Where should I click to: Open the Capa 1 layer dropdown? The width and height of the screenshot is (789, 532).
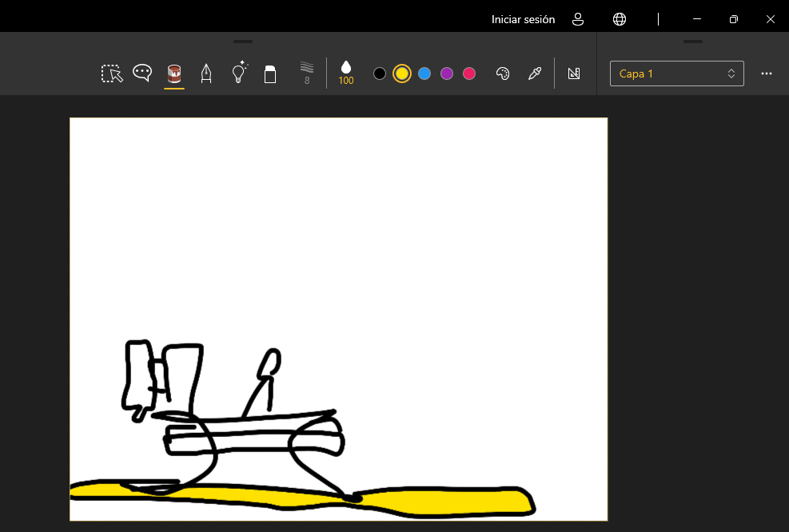coord(677,73)
